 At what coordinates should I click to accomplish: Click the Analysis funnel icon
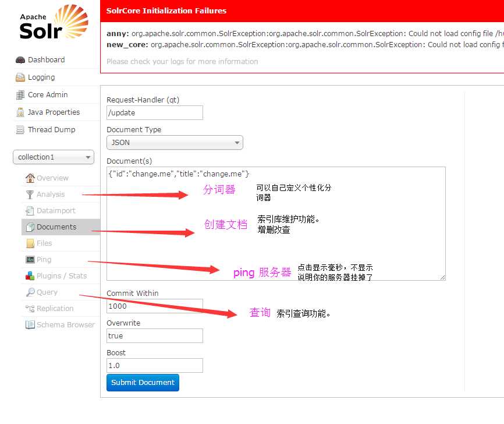(x=30, y=195)
